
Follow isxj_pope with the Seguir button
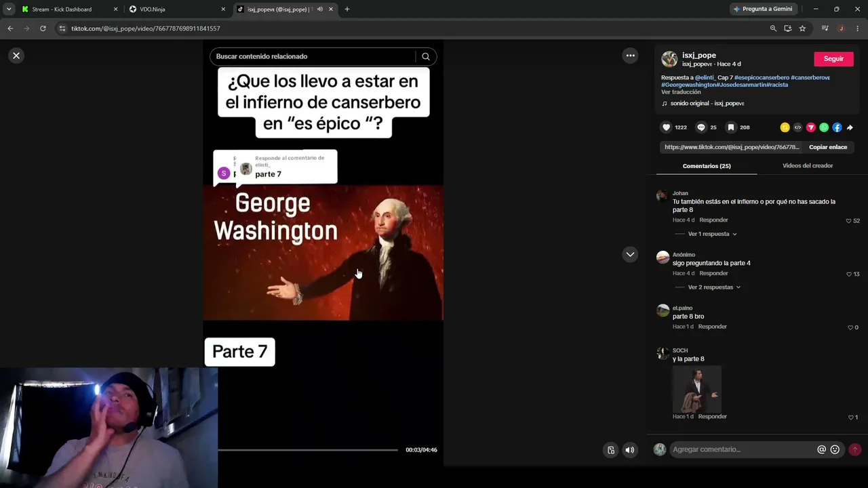click(833, 59)
